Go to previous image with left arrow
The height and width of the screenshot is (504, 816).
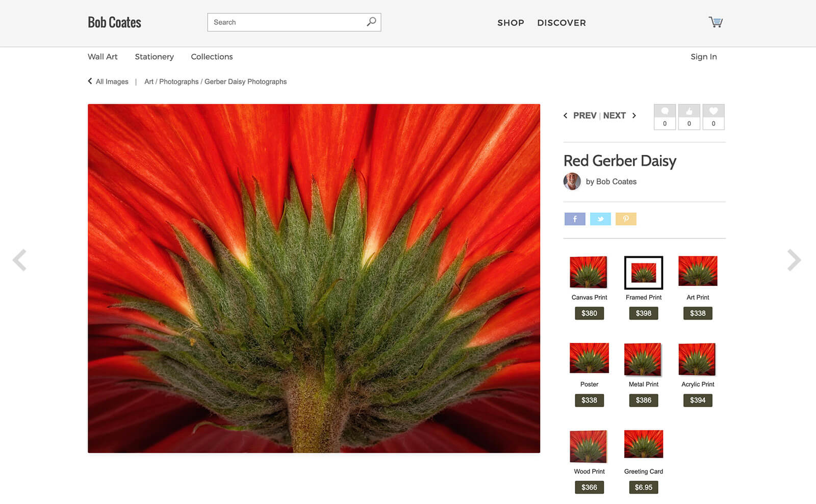point(20,260)
